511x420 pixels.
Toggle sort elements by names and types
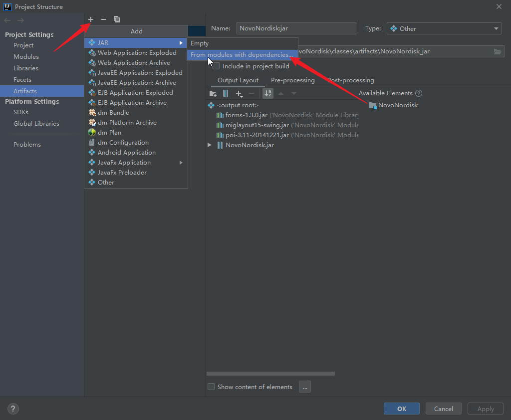point(268,93)
